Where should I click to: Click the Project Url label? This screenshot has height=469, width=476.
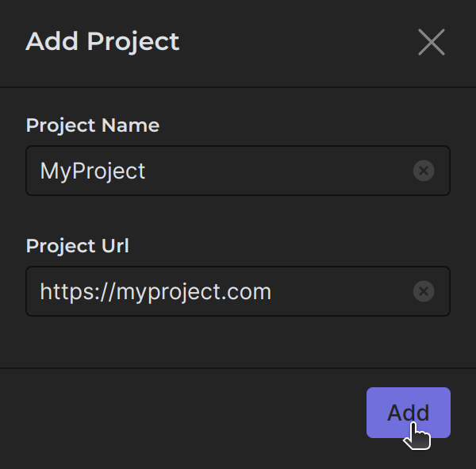(x=77, y=246)
